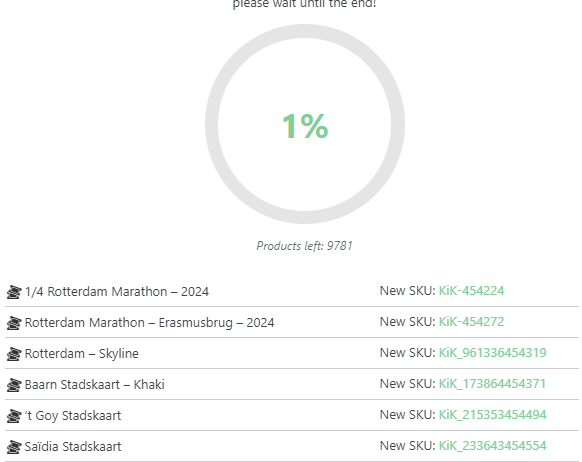Open the 1/4 Rotterdam Marathon – 2024 product
This screenshot has height=462, width=582.
[x=117, y=292]
